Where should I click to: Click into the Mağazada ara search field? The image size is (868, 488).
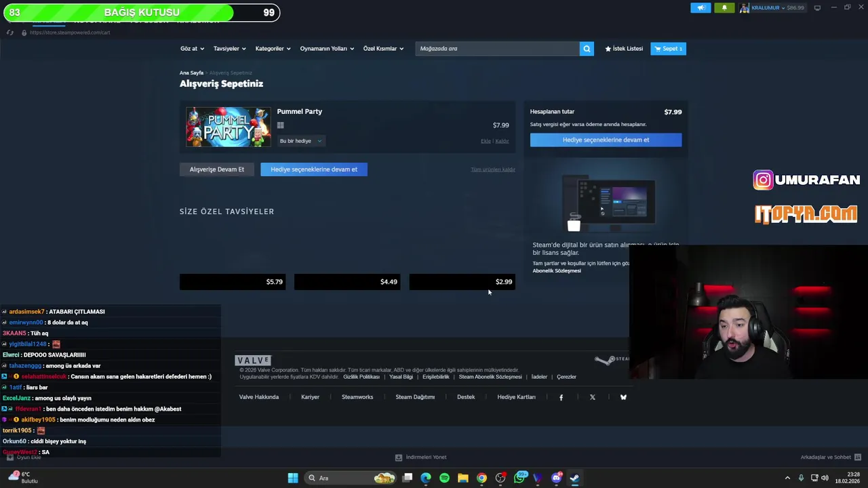tap(497, 49)
